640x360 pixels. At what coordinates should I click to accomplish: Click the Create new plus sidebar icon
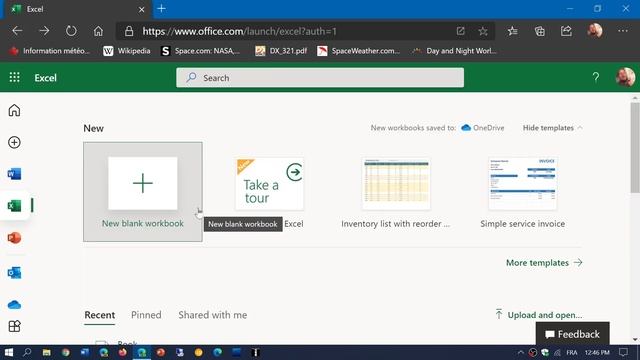14,142
